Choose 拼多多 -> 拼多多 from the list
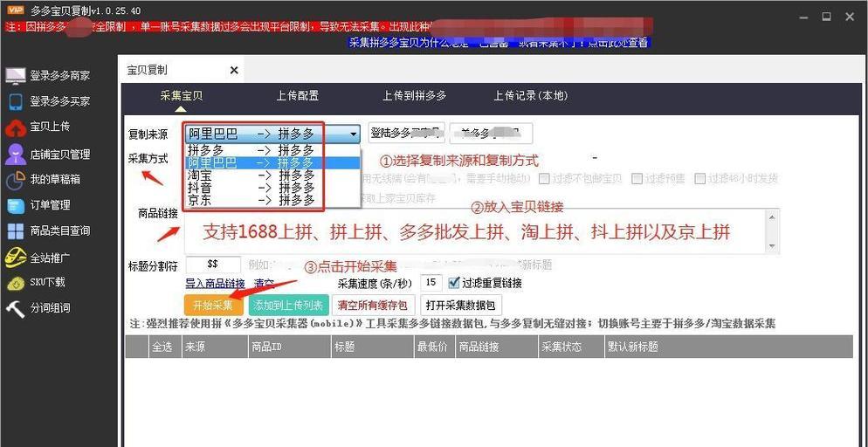The height and width of the screenshot is (447, 868). tap(272, 150)
